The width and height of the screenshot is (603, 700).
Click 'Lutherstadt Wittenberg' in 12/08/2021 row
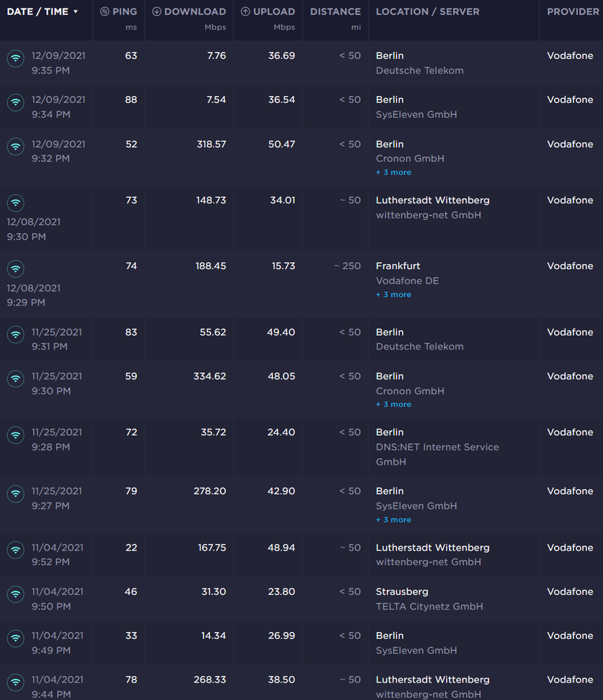click(x=433, y=200)
